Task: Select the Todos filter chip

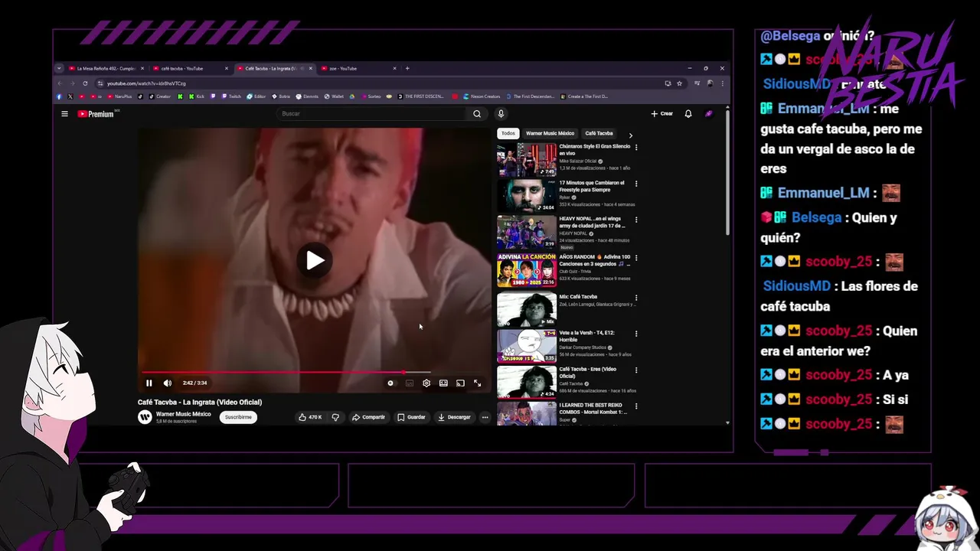Action: pos(508,133)
